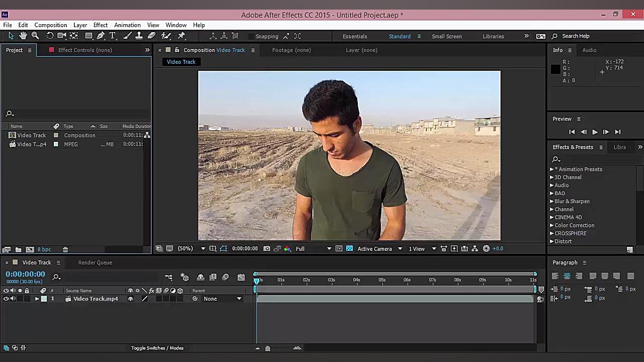644x362 pixels.
Task: Click Toggle Switches / Modes
Action: coord(157,347)
